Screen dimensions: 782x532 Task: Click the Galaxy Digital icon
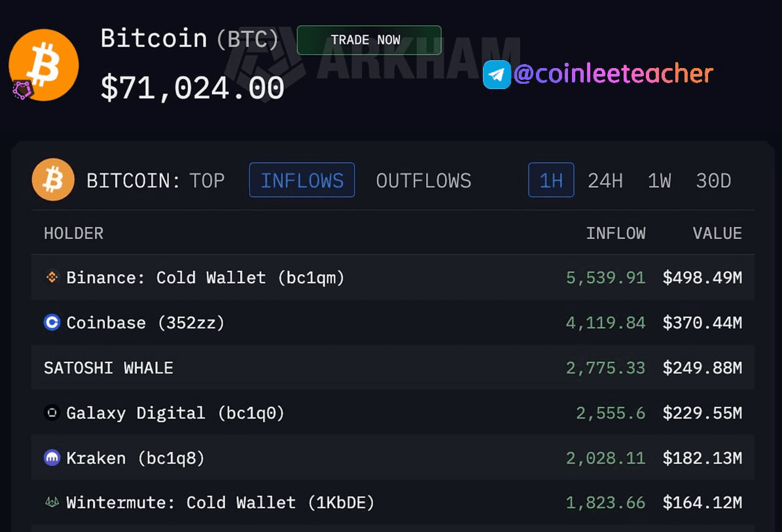(52, 413)
